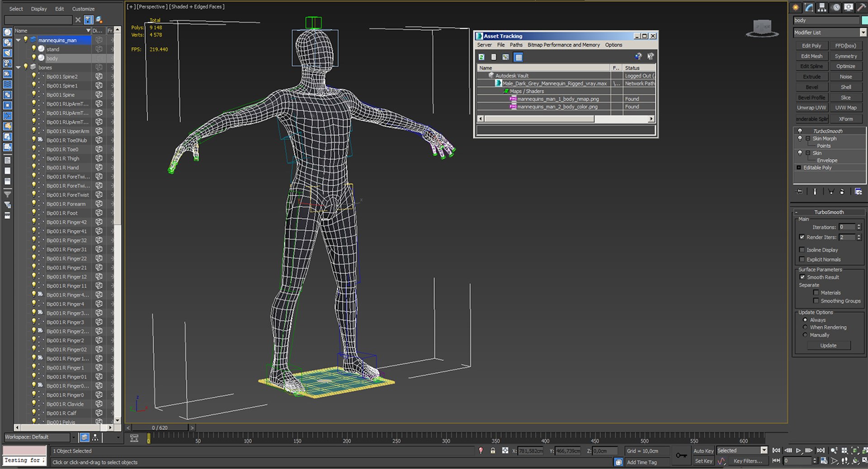
Task: Click funnel filter lock icon beside search box
Action: tap(89, 20)
